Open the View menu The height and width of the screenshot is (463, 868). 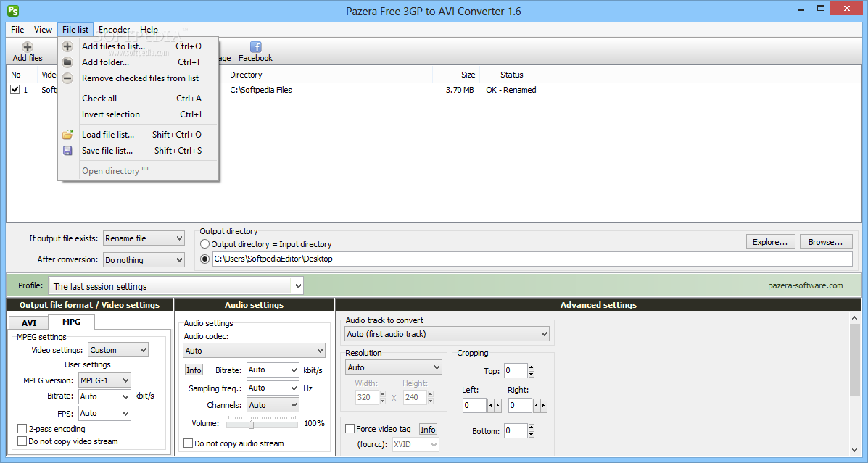coord(44,30)
